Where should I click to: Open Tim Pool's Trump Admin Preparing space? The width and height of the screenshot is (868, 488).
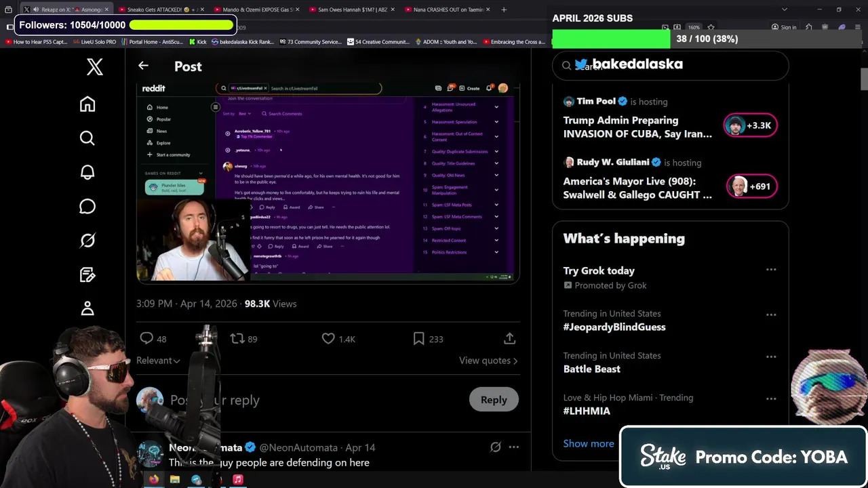tap(637, 127)
